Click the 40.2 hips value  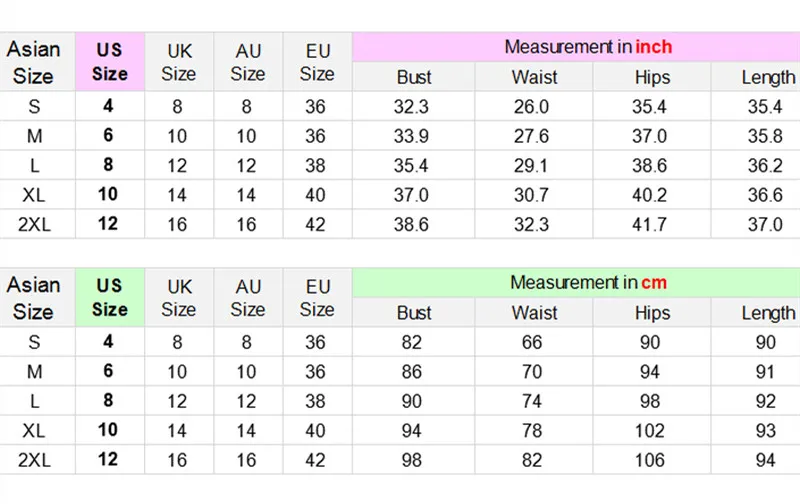coord(651,195)
